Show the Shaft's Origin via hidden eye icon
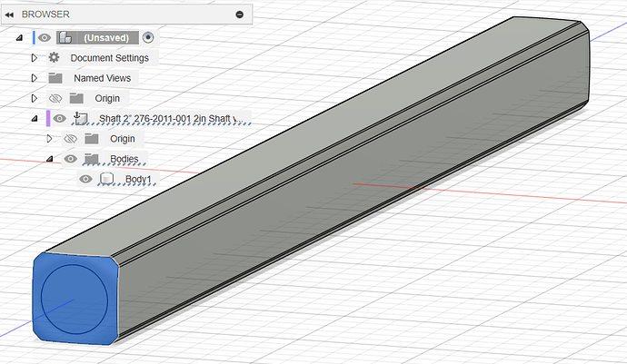 70,139
